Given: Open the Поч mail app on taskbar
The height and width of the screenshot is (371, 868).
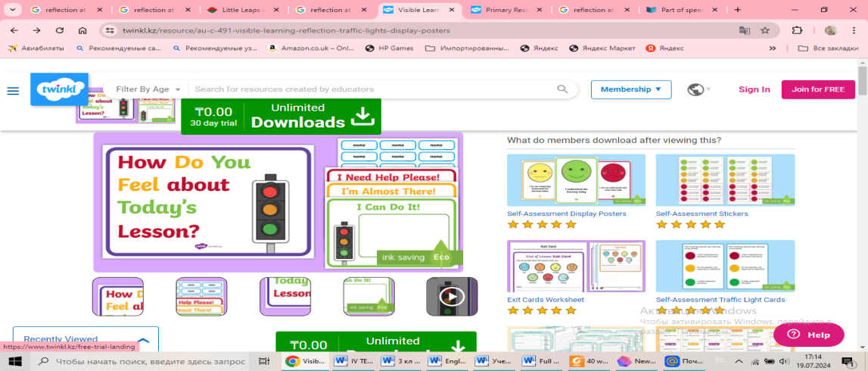Looking at the screenshot, I should [x=683, y=361].
